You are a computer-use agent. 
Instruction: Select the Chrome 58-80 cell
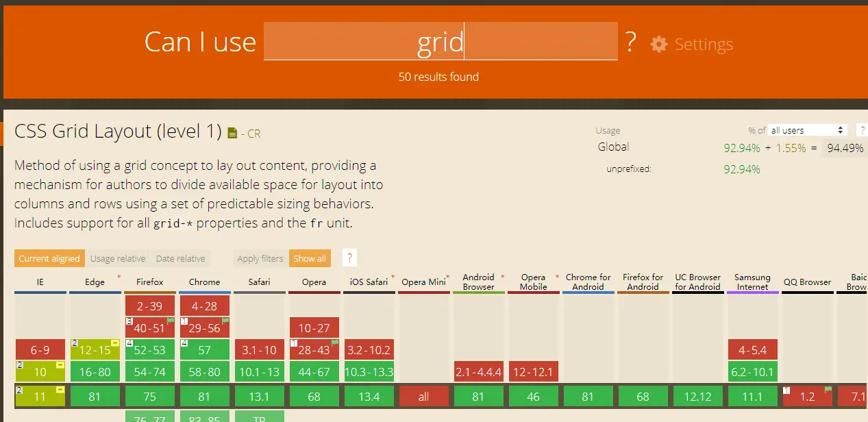205,371
